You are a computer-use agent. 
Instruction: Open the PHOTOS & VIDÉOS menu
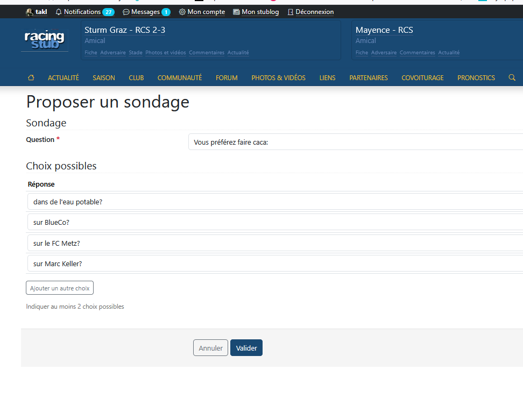279,77
